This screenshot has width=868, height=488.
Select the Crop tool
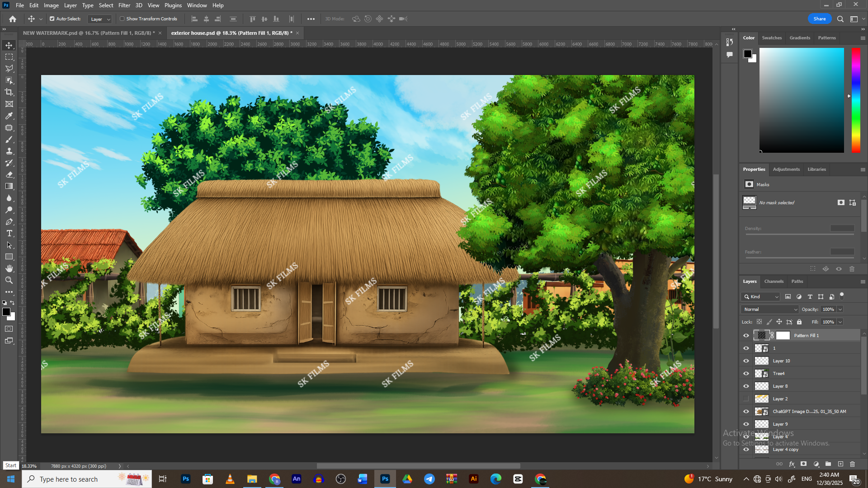(9, 92)
